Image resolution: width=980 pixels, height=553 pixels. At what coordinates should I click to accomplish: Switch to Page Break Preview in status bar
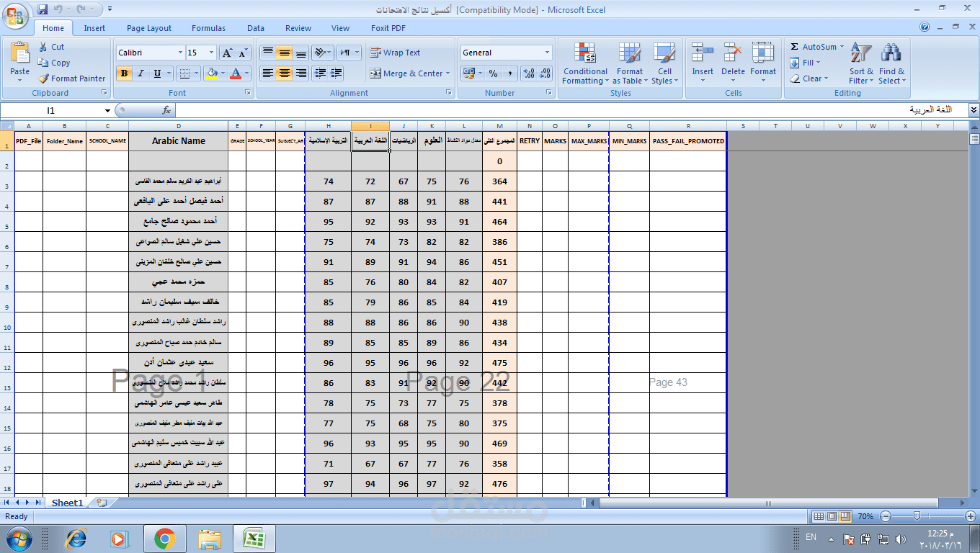point(845,516)
